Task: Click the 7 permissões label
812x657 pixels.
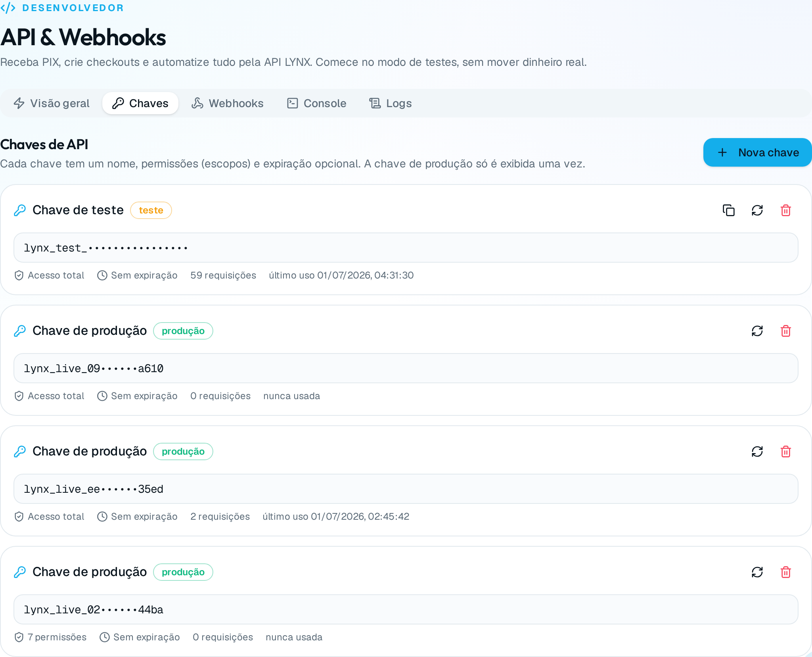Action: [57, 637]
